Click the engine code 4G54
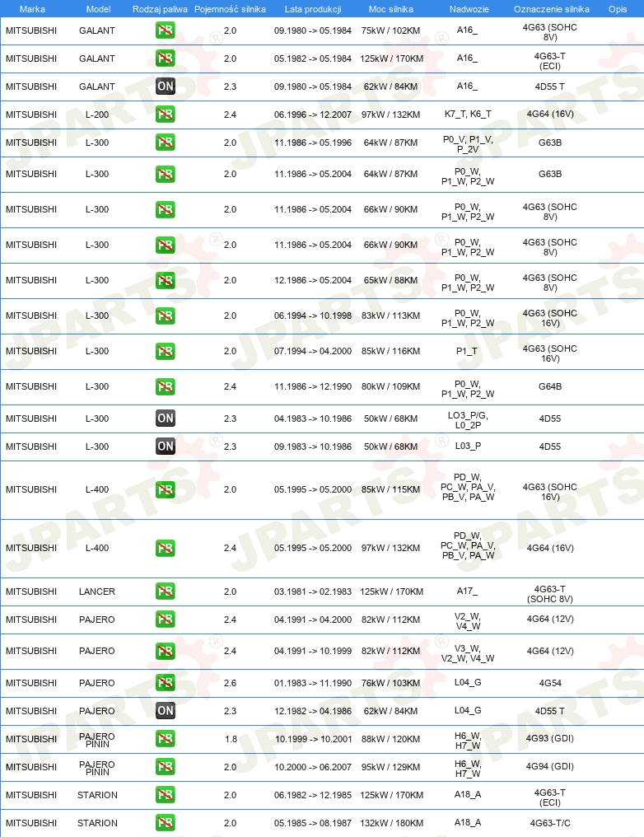Viewport: 644px width, 837px height. [x=550, y=683]
